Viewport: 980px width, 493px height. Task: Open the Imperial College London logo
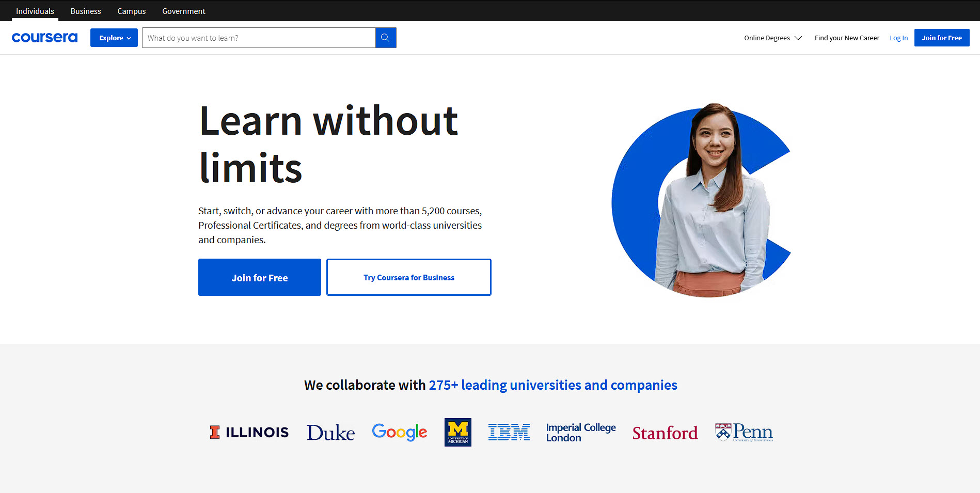tap(581, 433)
